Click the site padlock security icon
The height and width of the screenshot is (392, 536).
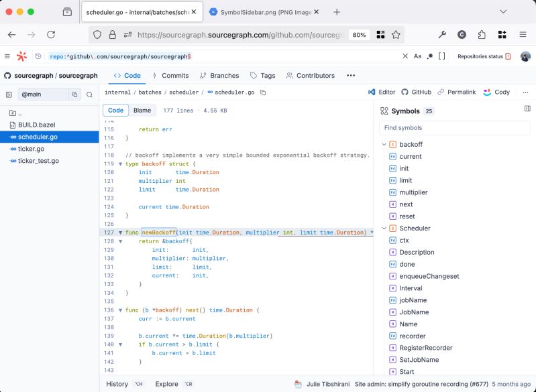point(113,34)
